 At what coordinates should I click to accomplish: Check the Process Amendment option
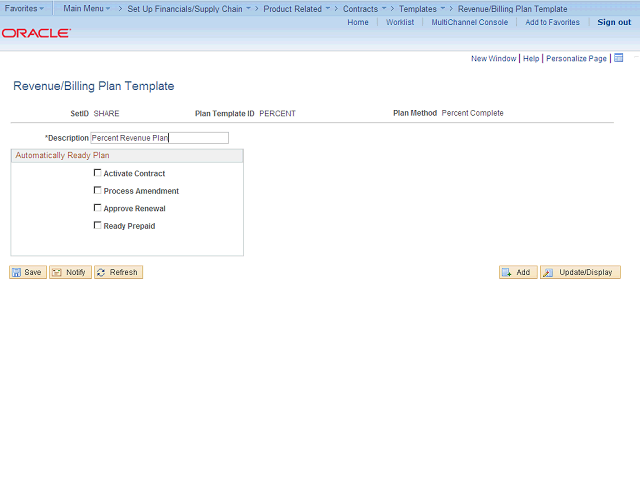98,190
